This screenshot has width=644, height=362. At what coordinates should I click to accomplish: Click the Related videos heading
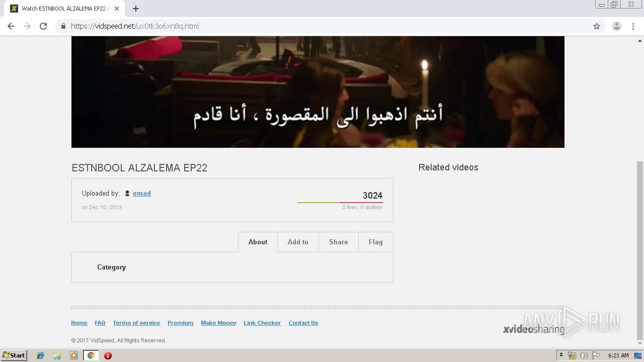[448, 167]
